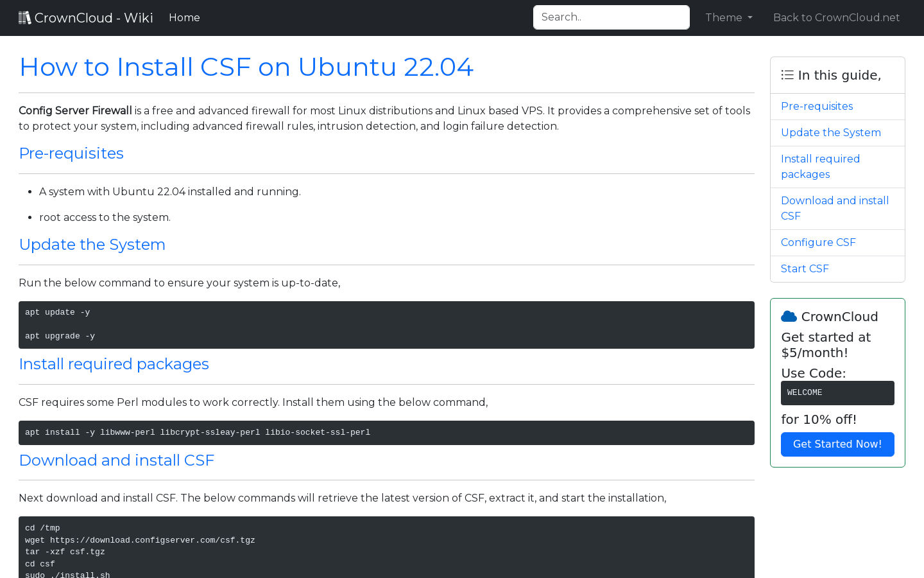This screenshot has width=924, height=578.
Task: Click the Theme dropdown chevron arrow
Action: coord(749,18)
